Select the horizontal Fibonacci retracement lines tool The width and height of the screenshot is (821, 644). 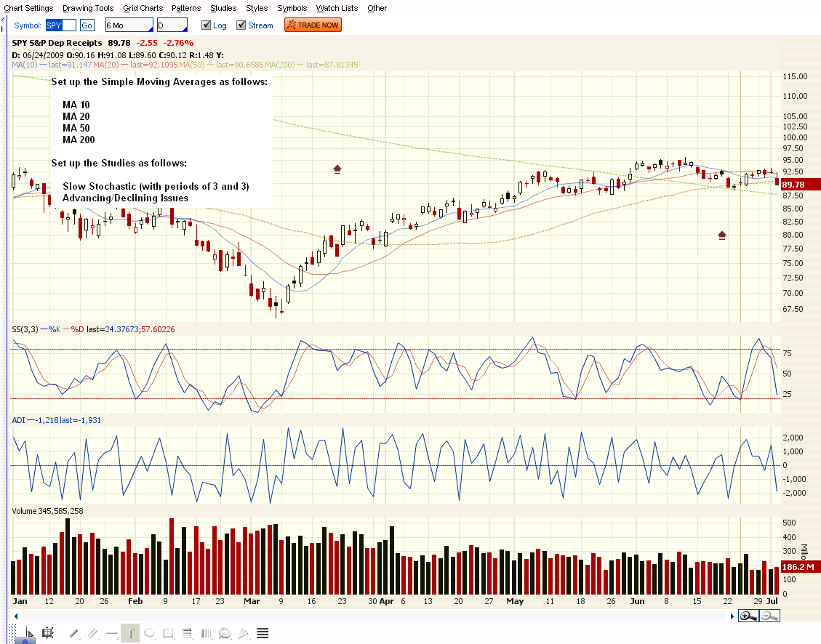187,634
